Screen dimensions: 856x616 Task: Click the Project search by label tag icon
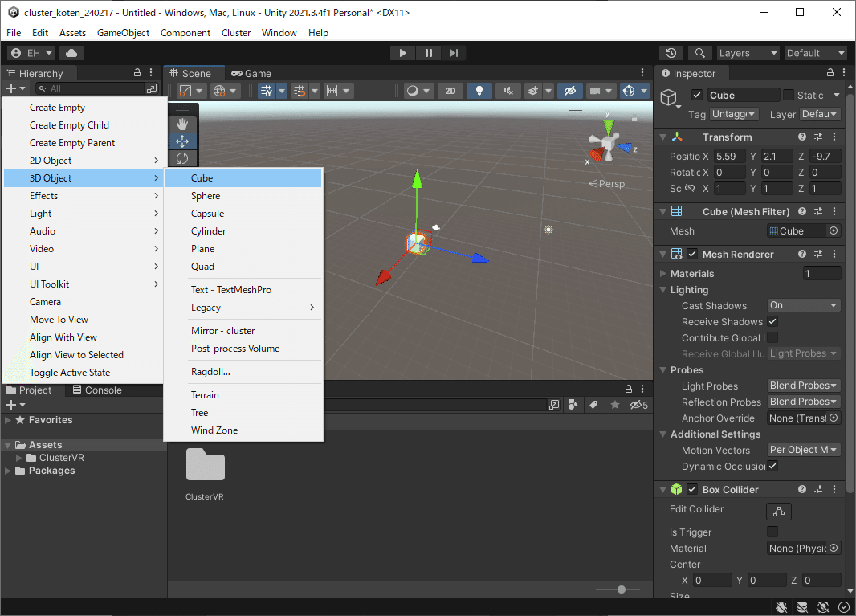(593, 405)
